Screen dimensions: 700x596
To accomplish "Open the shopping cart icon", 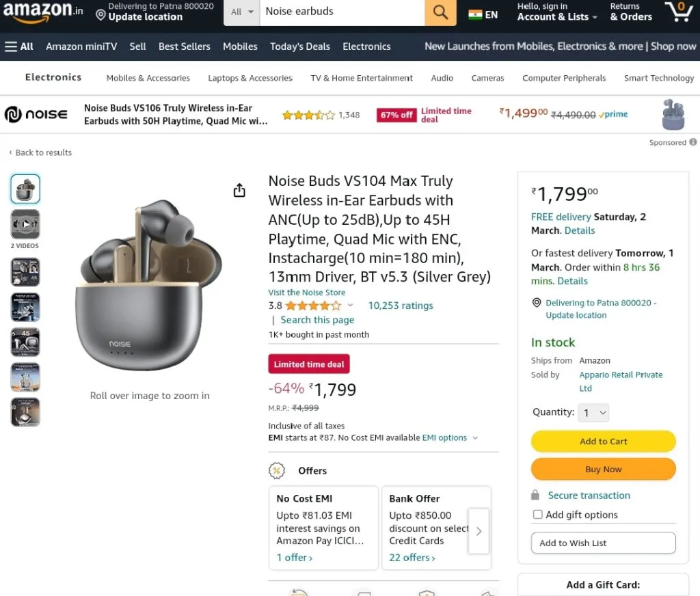I will click(x=679, y=12).
